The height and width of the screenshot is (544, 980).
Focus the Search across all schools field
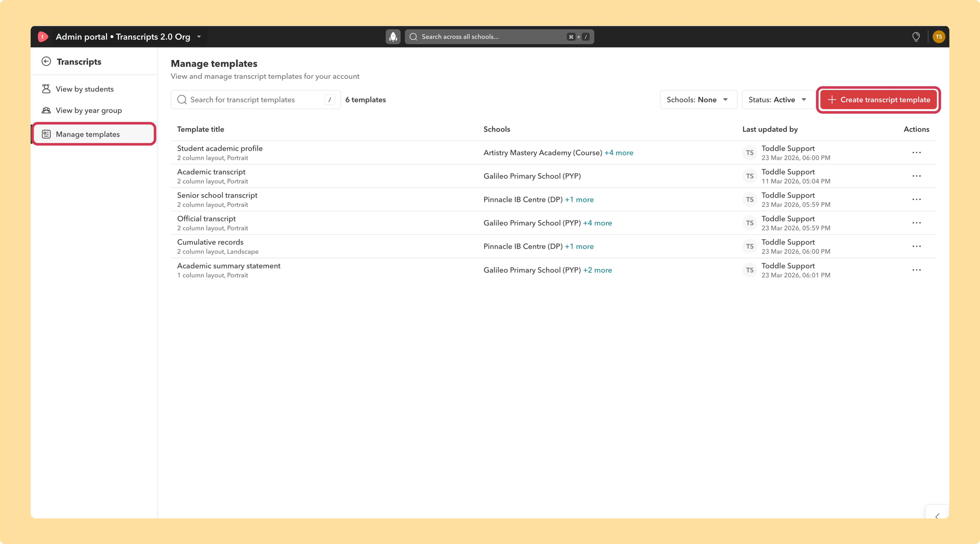pyautogui.click(x=499, y=37)
